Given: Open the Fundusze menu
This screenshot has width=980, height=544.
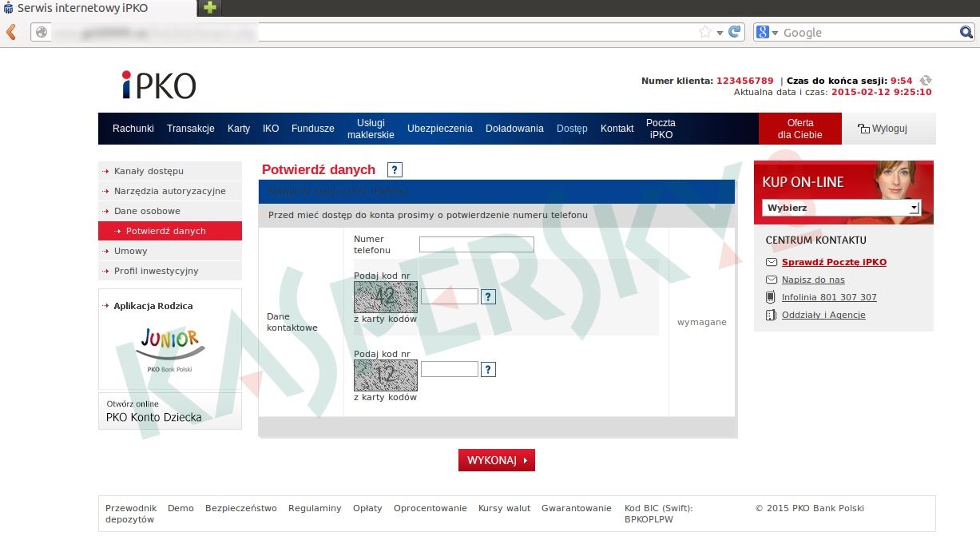Looking at the screenshot, I should pos(313,129).
